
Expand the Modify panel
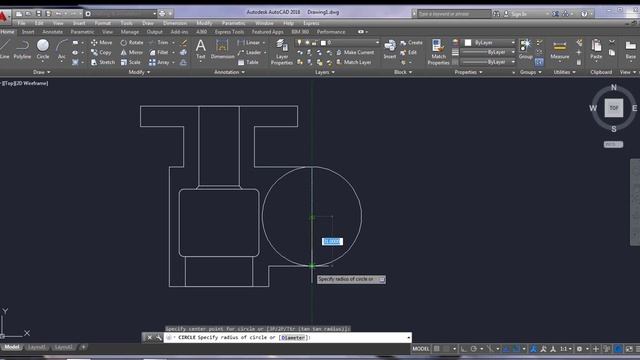[139, 72]
